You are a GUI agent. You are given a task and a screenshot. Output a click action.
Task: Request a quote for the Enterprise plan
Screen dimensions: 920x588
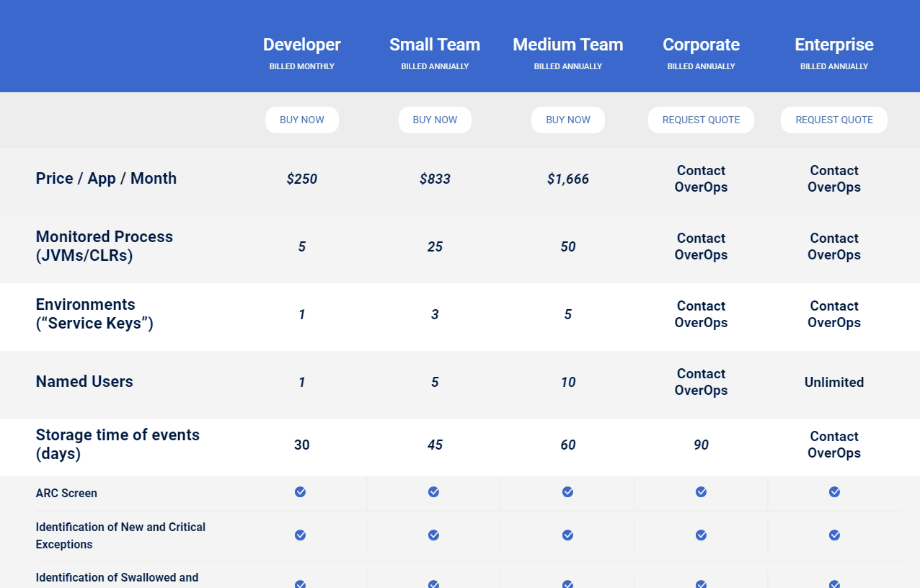coord(834,120)
